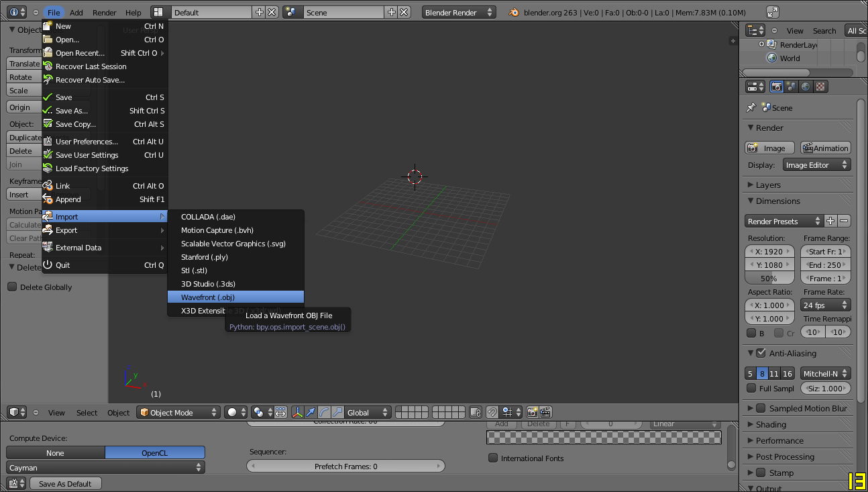This screenshot has height=492, width=868.
Task: Open the user preferences editor type selector
Action: point(17,483)
